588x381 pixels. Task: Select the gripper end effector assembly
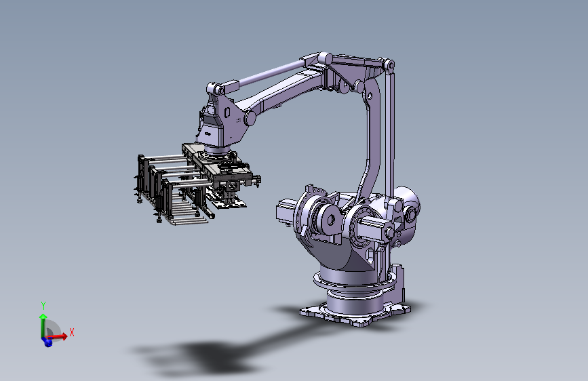[x=197, y=184]
